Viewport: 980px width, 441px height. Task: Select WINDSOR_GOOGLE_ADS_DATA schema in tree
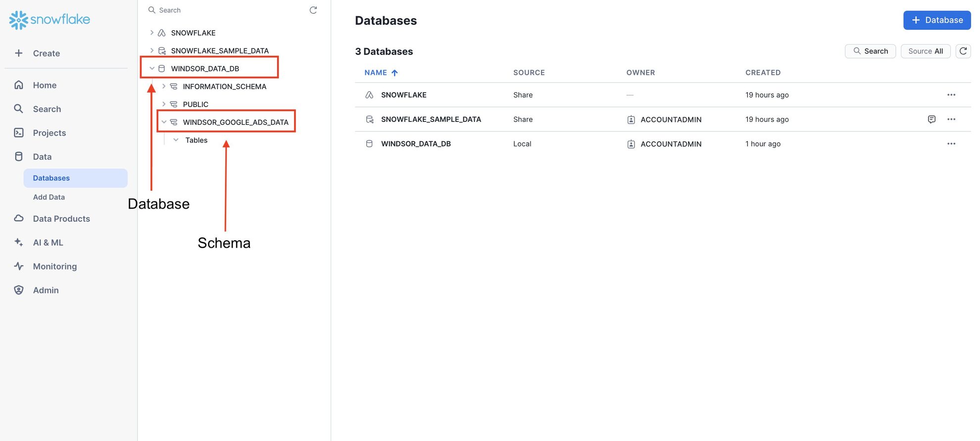pos(236,122)
